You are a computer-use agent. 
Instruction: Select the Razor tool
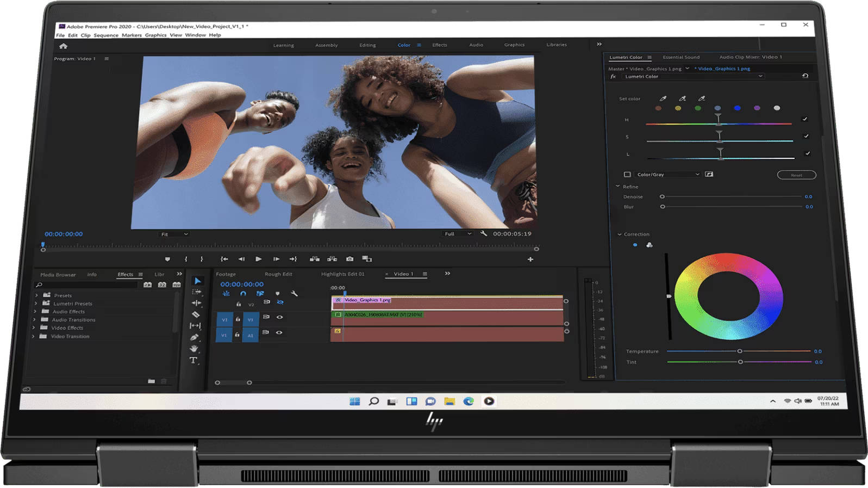tap(196, 314)
